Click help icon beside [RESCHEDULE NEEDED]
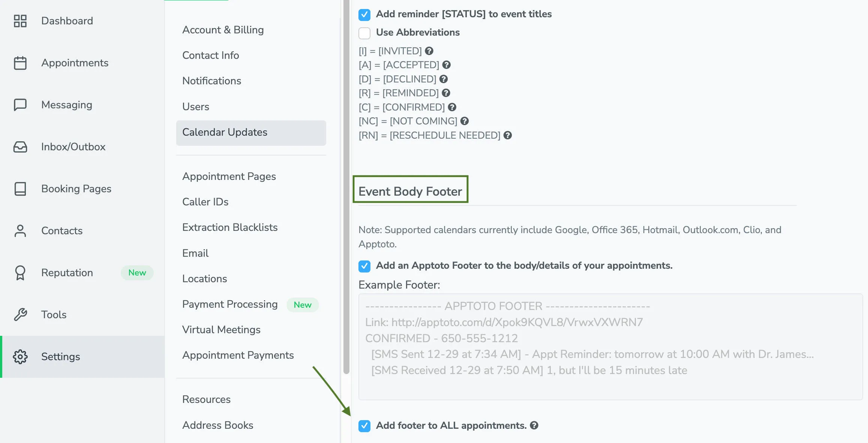Viewport: 868px width, 443px height. tap(508, 135)
